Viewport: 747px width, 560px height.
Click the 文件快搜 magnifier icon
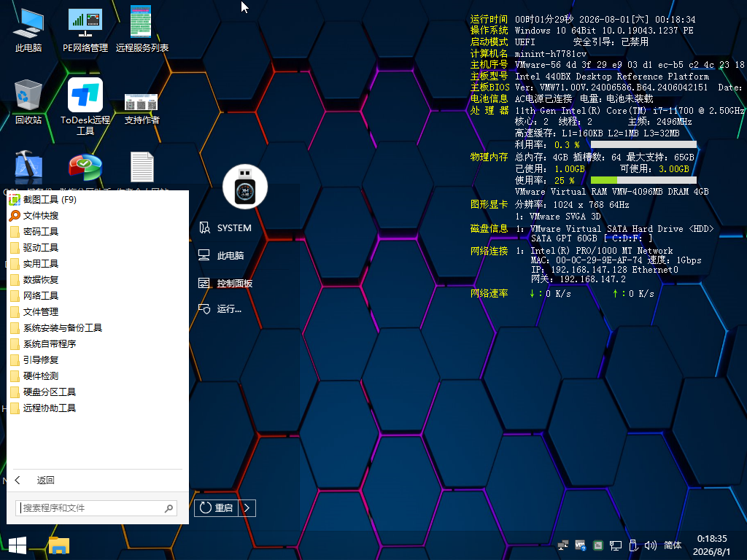(15, 216)
